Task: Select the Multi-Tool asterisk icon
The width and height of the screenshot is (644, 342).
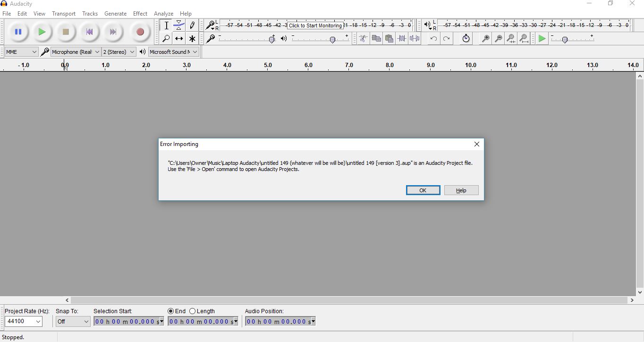Action: (192, 39)
